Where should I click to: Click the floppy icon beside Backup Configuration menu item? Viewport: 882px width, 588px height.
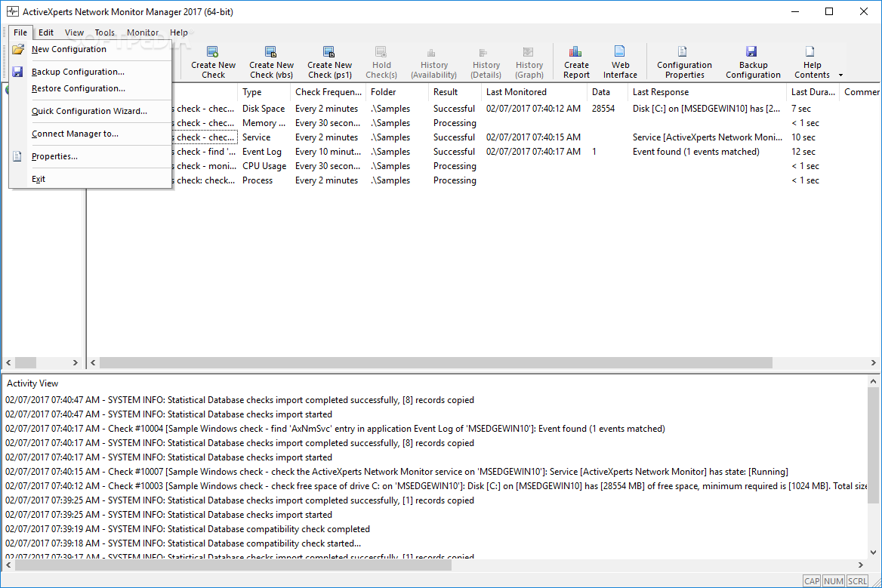[x=18, y=72]
